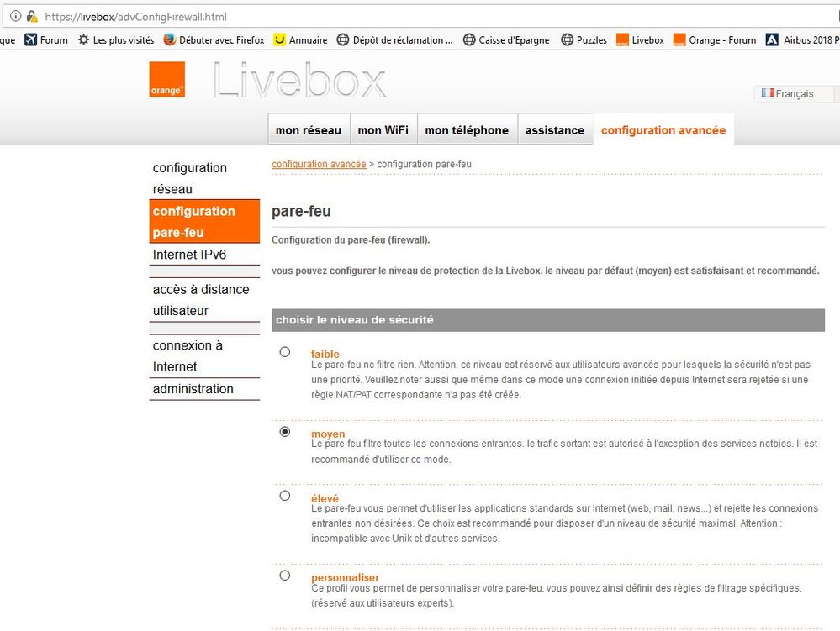The width and height of the screenshot is (840, 631).
Task: Open the mon réseau tab
Action: 309,129
